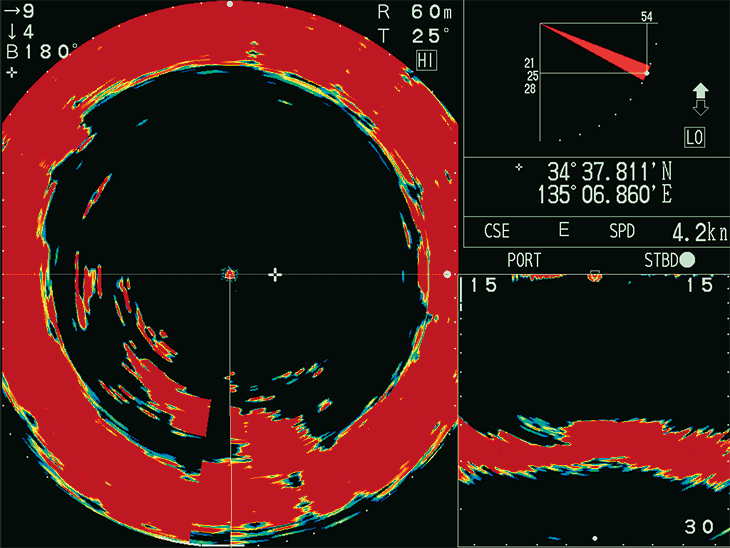
Task: Select the PORT label
Action: coord(524,260)
